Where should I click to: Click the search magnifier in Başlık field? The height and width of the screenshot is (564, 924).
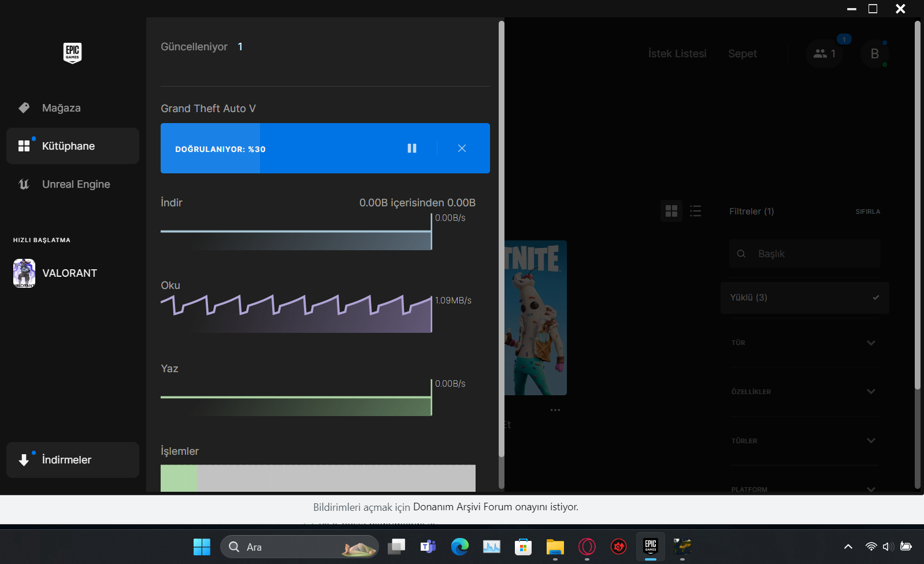point(741,254)
